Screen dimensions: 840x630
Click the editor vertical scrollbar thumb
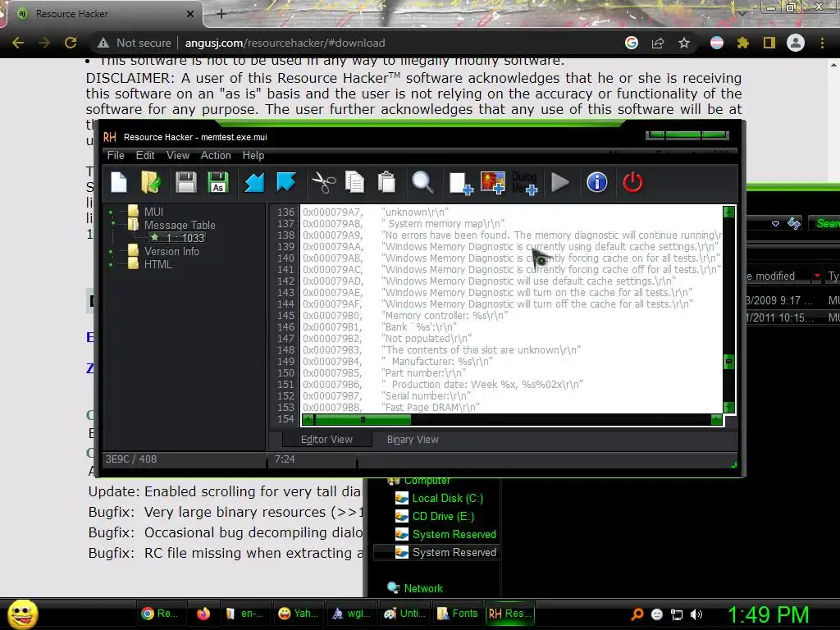pyautogui.click(x=728, y=362)
